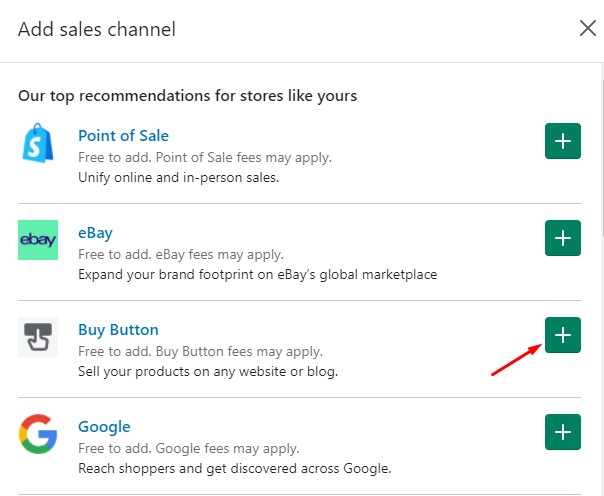Add the Google channel using plus button

[x=563, y=432]
